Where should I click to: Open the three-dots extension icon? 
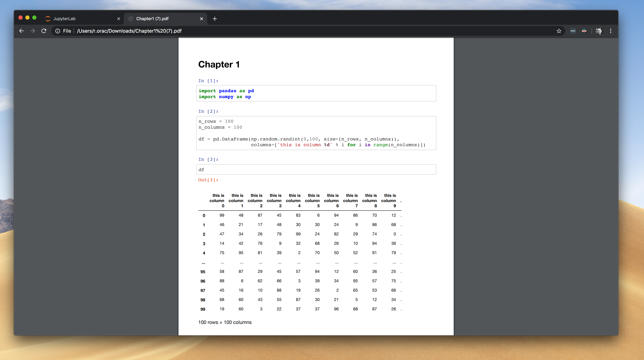(x=573, y=31)
